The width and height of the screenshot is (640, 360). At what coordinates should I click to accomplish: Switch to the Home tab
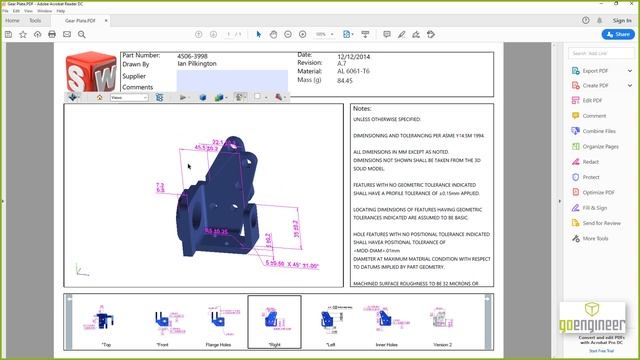(12, 20)
